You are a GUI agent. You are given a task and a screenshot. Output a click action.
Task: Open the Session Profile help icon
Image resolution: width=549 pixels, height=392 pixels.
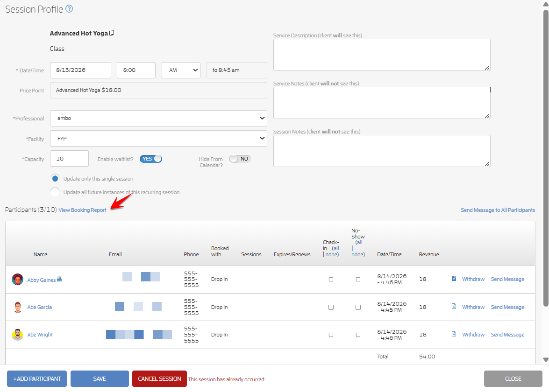click(69, 9)
